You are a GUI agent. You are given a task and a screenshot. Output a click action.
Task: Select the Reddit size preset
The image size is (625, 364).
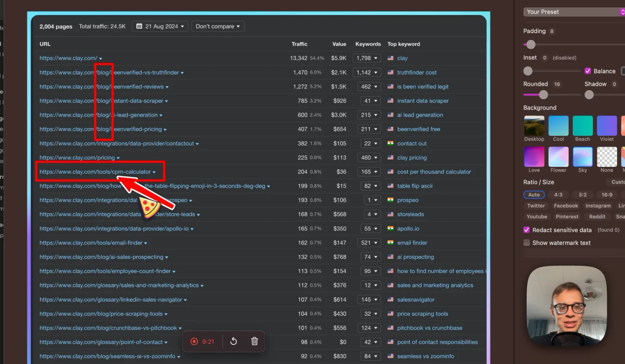[x=597, y=216]
